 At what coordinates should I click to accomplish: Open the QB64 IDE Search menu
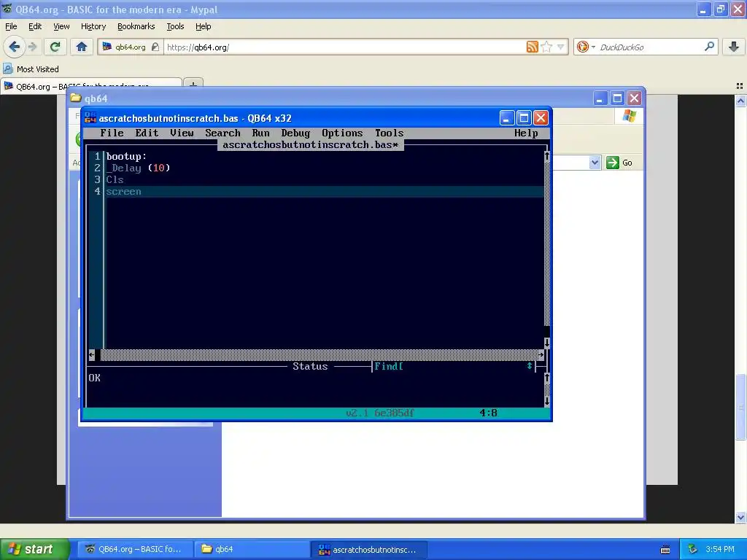(x=222, y=133)
